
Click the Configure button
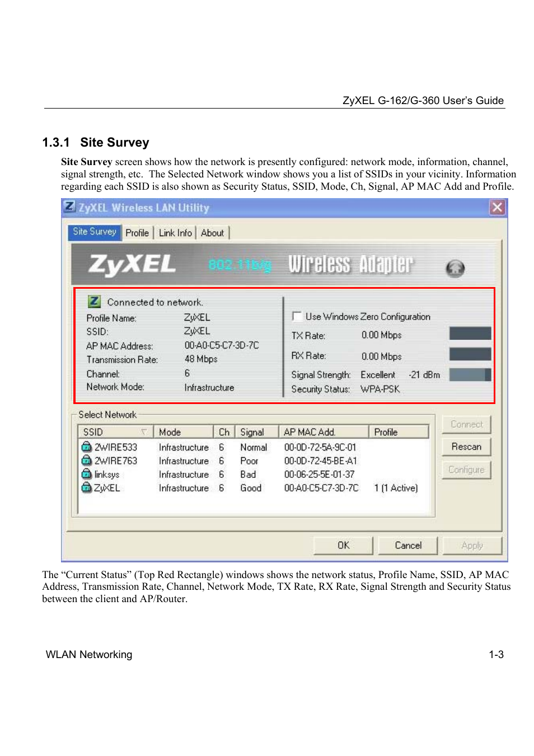(466, 469)
